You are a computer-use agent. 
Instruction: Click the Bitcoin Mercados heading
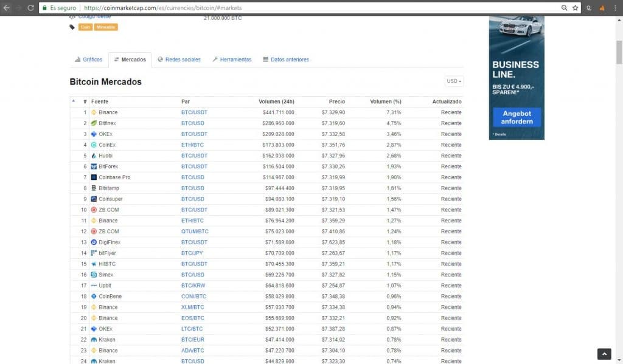point(106,82)
